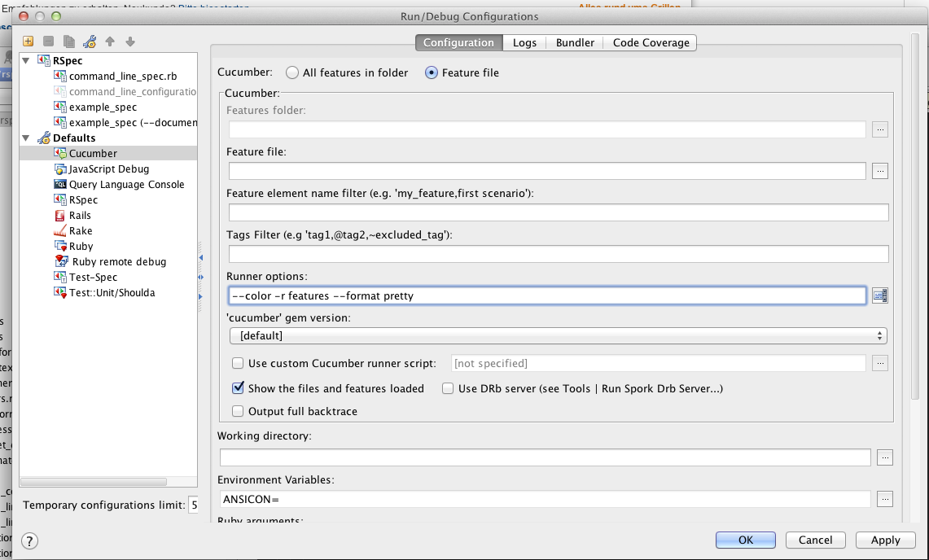Browse for custom Cucumber runner script

(880, 363)
